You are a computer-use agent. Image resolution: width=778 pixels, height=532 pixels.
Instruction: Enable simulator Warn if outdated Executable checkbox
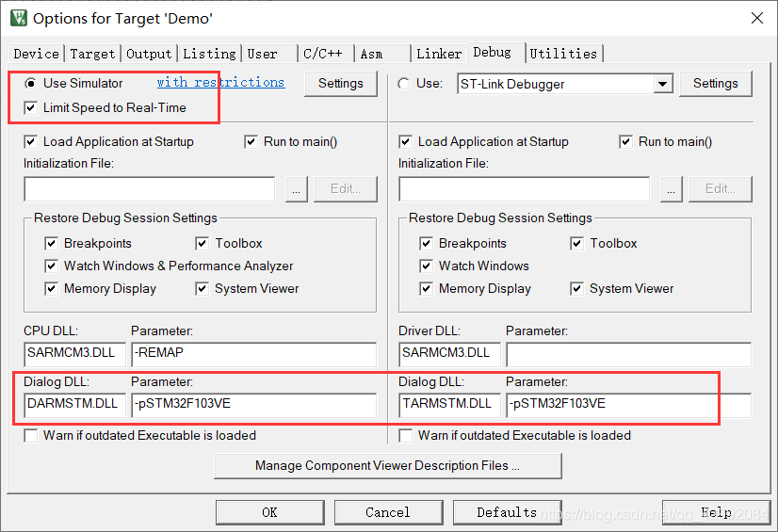[x=31, y=436]
